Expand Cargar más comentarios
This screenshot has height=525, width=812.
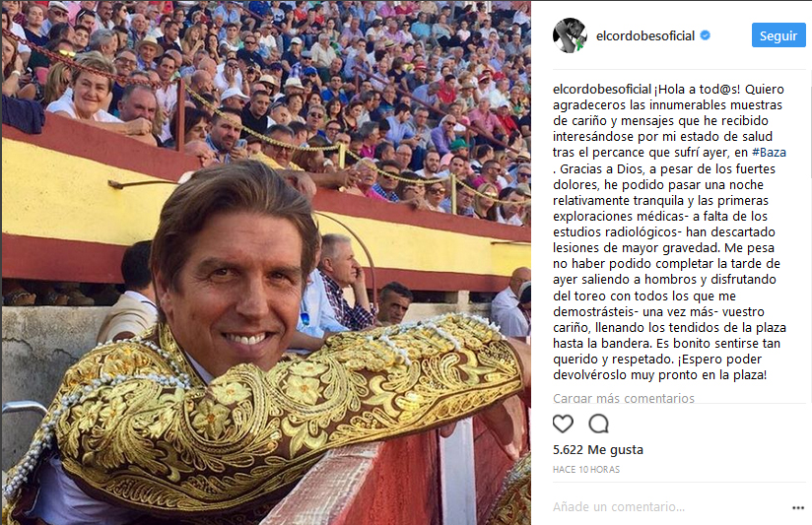(624, 398)
